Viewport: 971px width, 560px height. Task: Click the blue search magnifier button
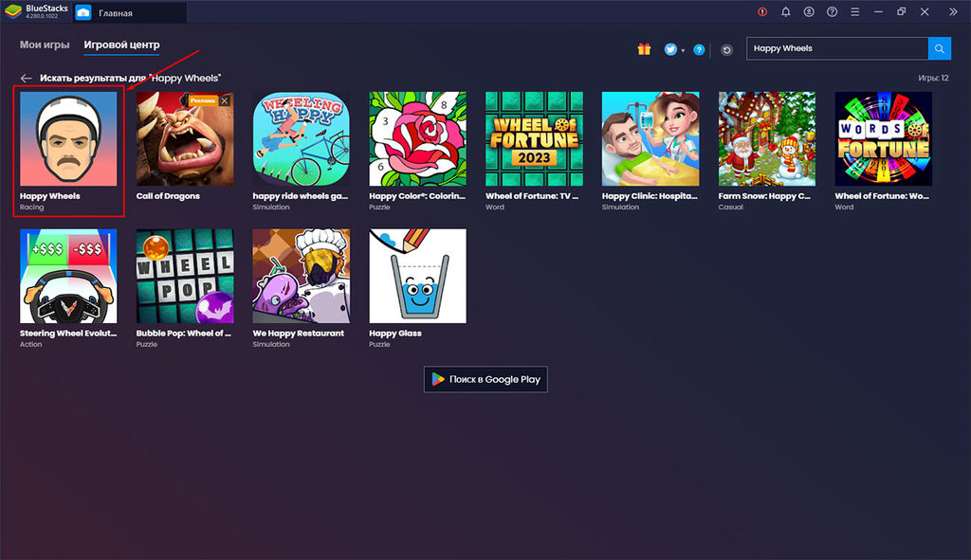pos(940,48)
